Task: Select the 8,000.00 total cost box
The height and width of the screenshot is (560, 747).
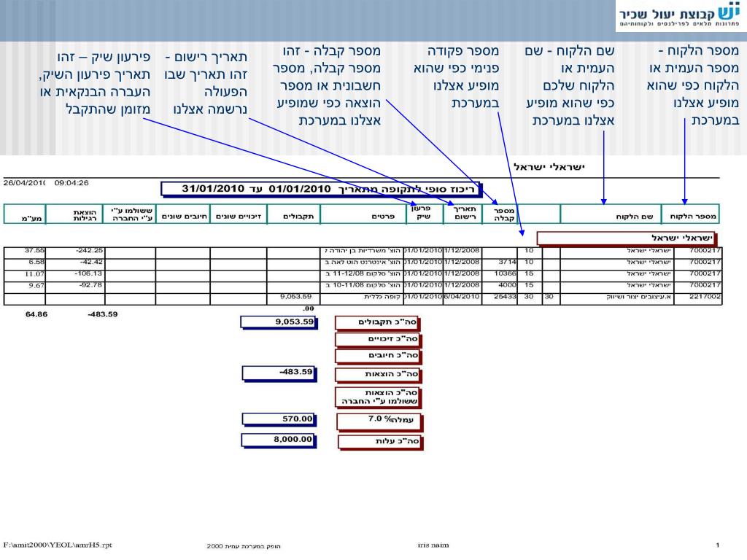Action: tap(279, 440)
